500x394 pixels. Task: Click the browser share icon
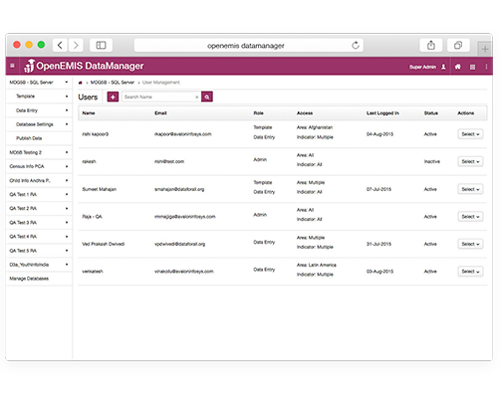pyautogui.click(x=431, y=45)
